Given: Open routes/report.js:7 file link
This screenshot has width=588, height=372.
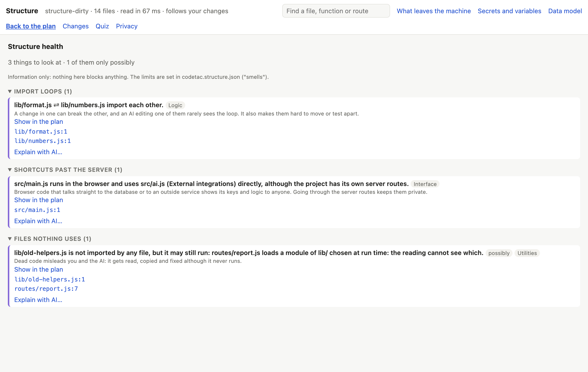Looking at the screenshot, I should (46, 289).
